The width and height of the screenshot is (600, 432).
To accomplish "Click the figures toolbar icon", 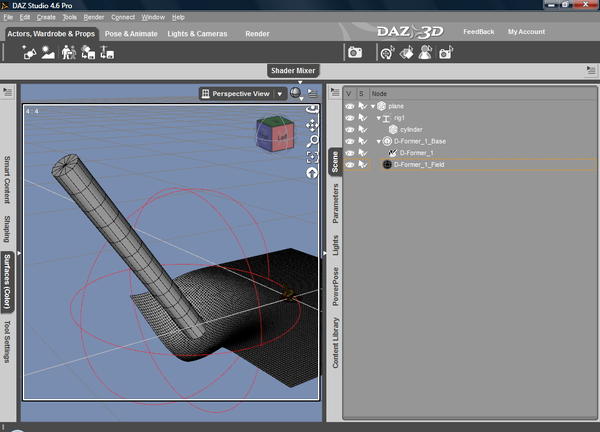I will (68, 52).
